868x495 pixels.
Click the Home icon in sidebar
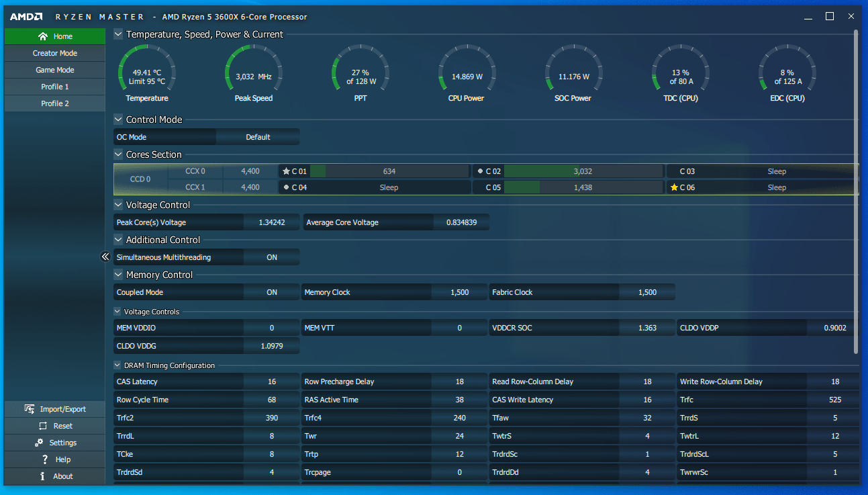(43, 36)
